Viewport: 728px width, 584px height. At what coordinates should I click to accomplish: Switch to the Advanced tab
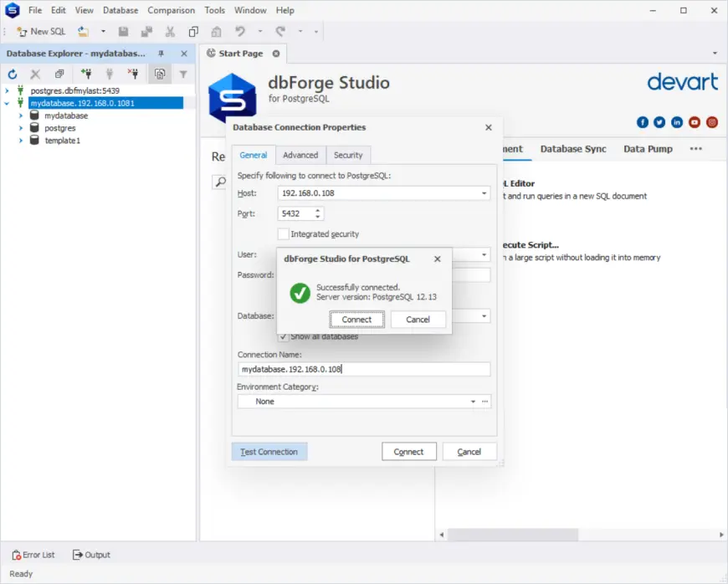[300, 155]
